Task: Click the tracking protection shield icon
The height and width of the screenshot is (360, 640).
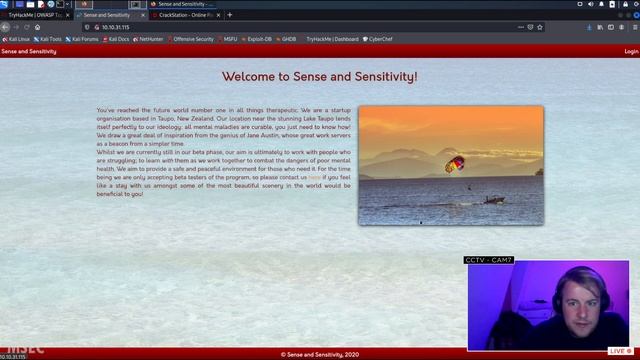Action: 87,27
